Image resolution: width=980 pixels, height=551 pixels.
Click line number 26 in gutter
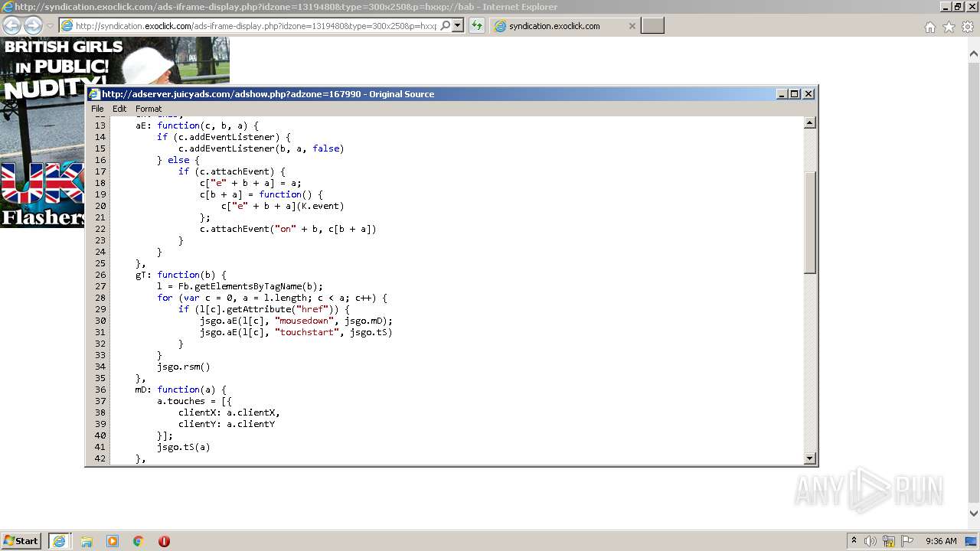click(x=100, y=275)
